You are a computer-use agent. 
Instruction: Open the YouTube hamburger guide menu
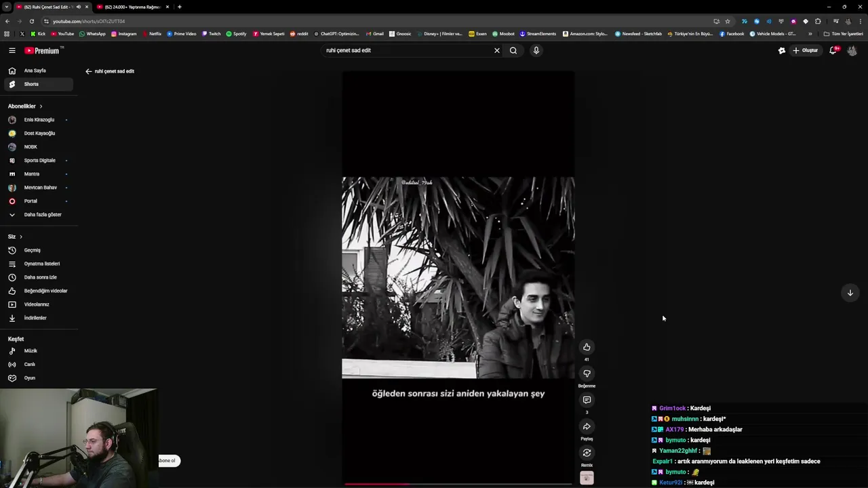(x=12, y=50)
